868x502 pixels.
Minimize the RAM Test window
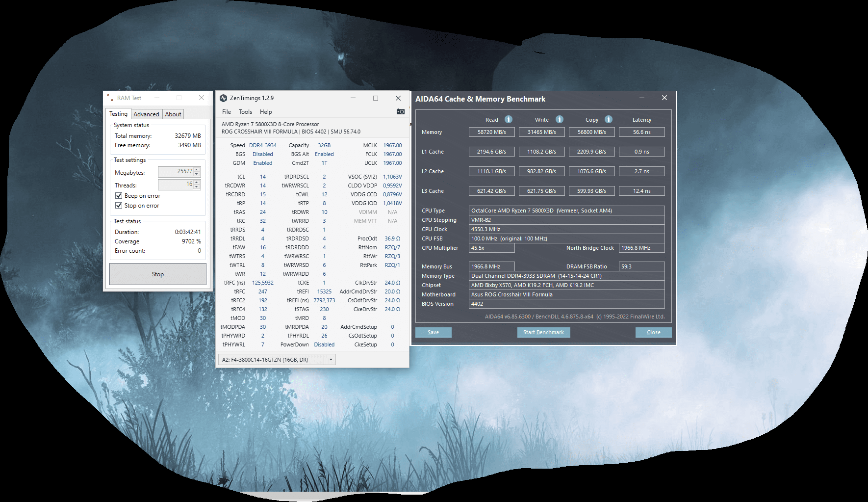(157, 98)
